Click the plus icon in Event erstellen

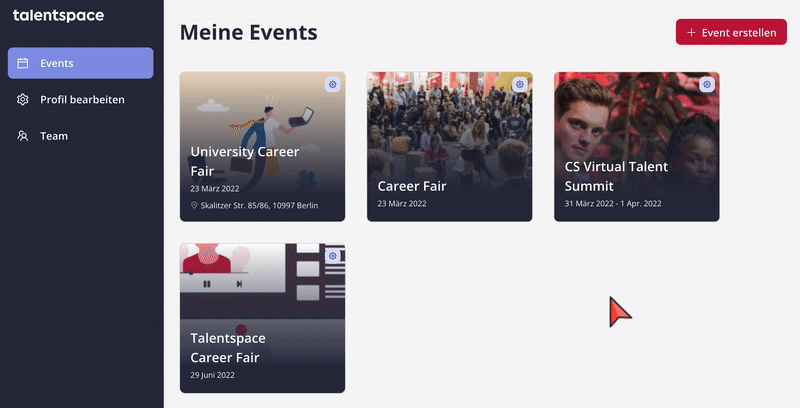click(x=691, y=33)
